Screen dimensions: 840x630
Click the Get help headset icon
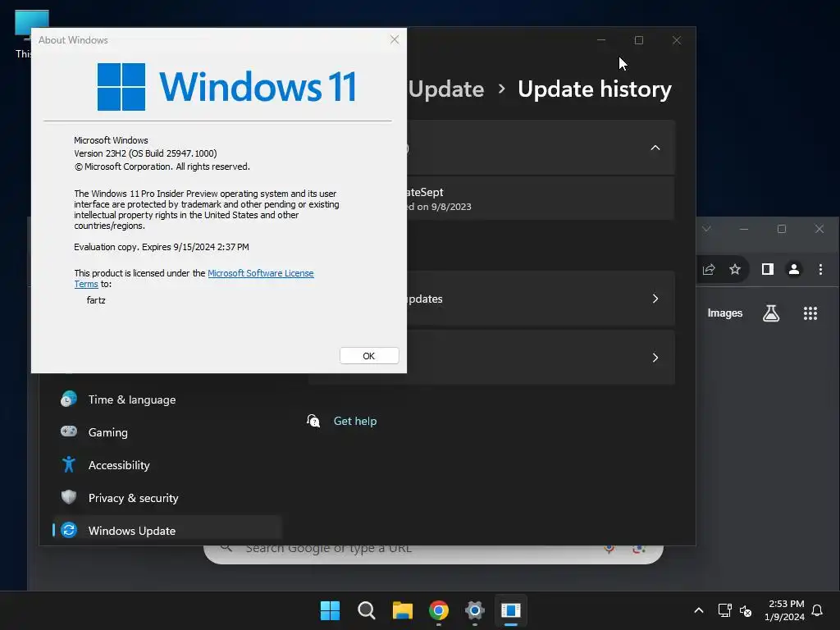tap(313, 421)
